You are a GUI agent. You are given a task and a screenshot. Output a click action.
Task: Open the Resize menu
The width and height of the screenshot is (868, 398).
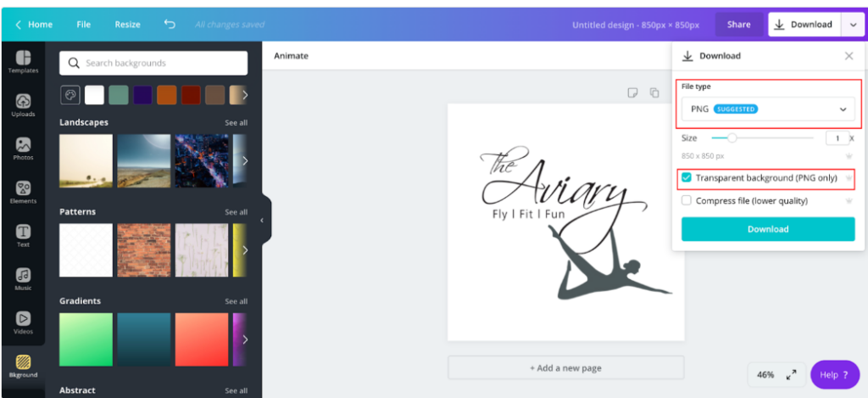[127, 25]
